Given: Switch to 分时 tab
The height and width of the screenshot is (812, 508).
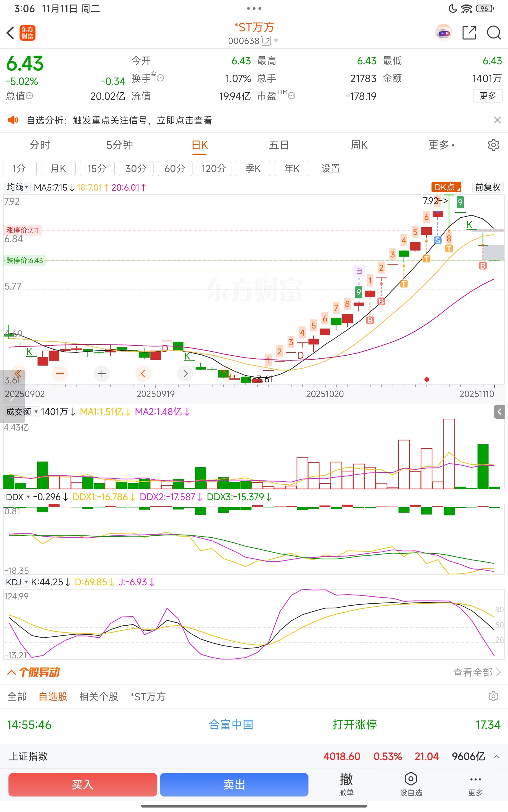Looking at the screenshot, I should point(40,145).
